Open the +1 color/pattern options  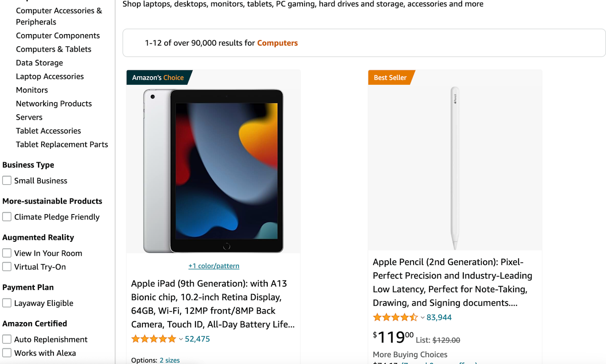pyautogui.click(x=214, y=266)
